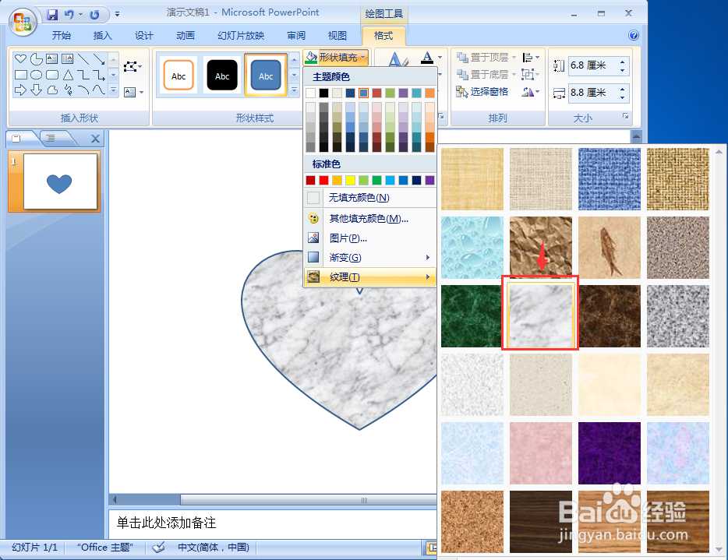Open the 开始 ribbon tab
Screen dimensions: 728x560
point(62,36)
